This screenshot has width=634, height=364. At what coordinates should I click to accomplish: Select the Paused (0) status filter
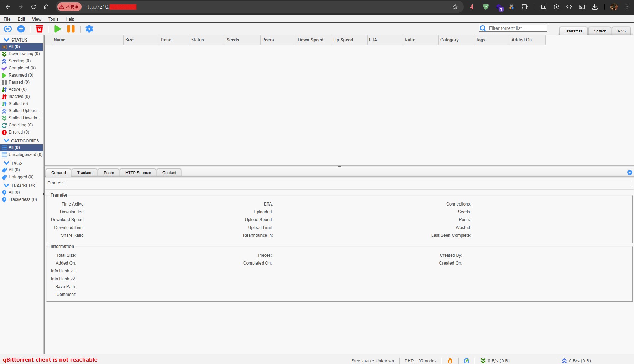(x=21, y=82)
